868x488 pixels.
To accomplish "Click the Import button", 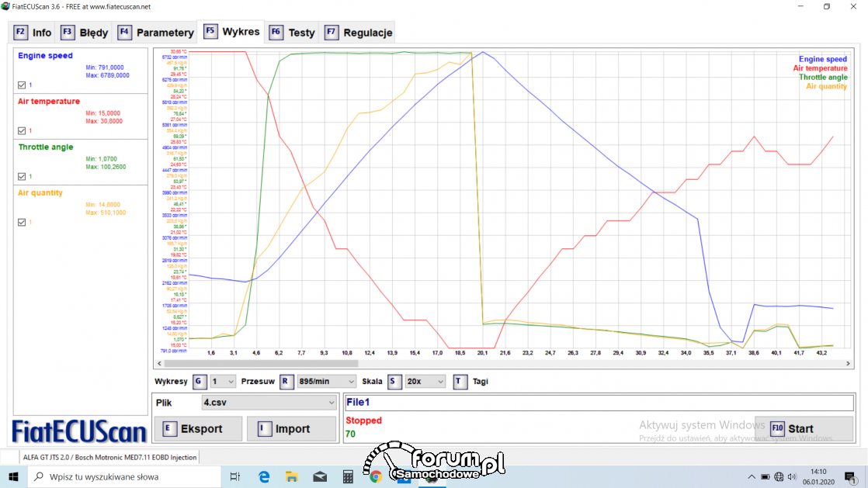I will click(x=292, y=429).
